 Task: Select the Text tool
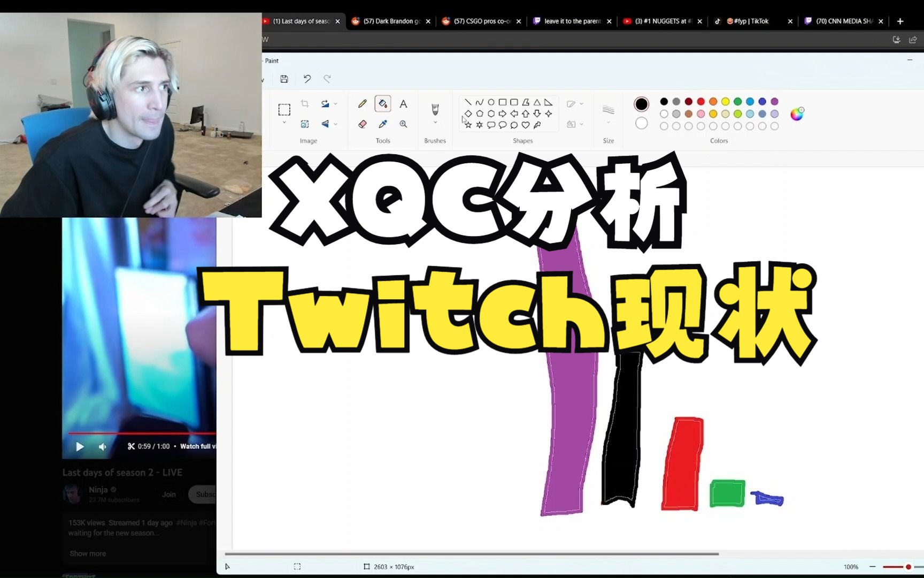point(403,103)
